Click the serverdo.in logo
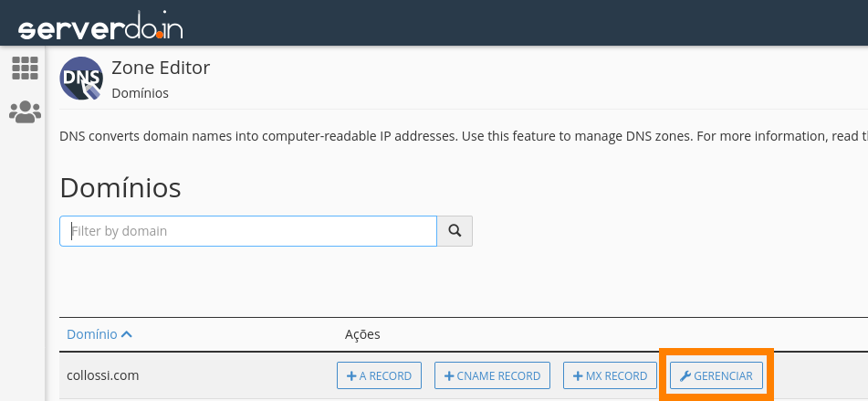Image resolution: width=868 pixels, height=401 pixels. click(100, 27)
